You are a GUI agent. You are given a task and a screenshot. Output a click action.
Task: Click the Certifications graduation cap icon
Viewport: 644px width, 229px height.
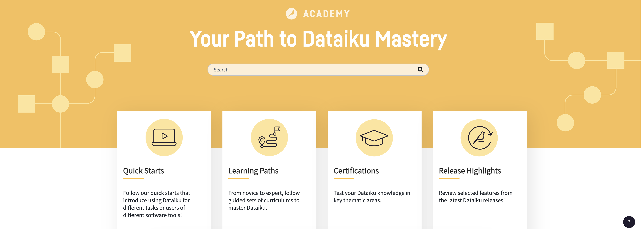click(374, 137)
